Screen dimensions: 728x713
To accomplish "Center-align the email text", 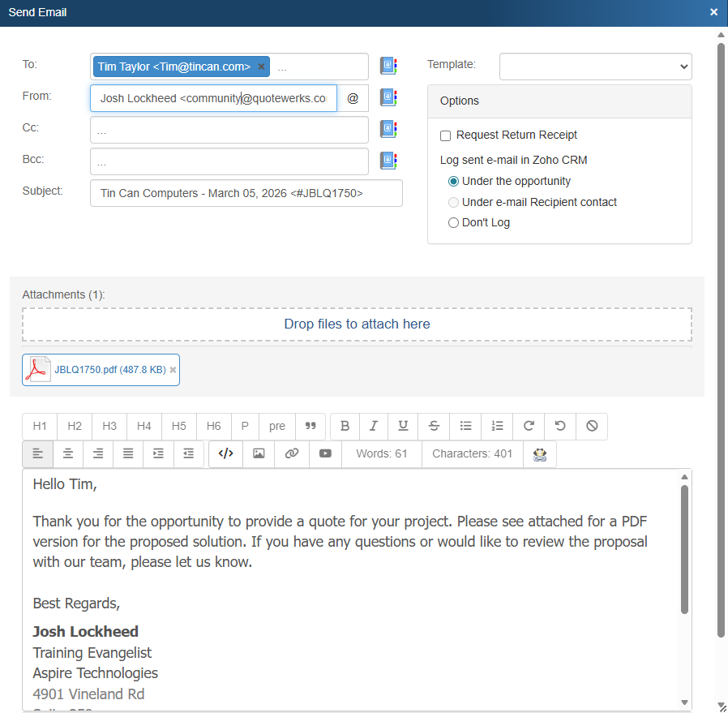I will pos(68,453).
